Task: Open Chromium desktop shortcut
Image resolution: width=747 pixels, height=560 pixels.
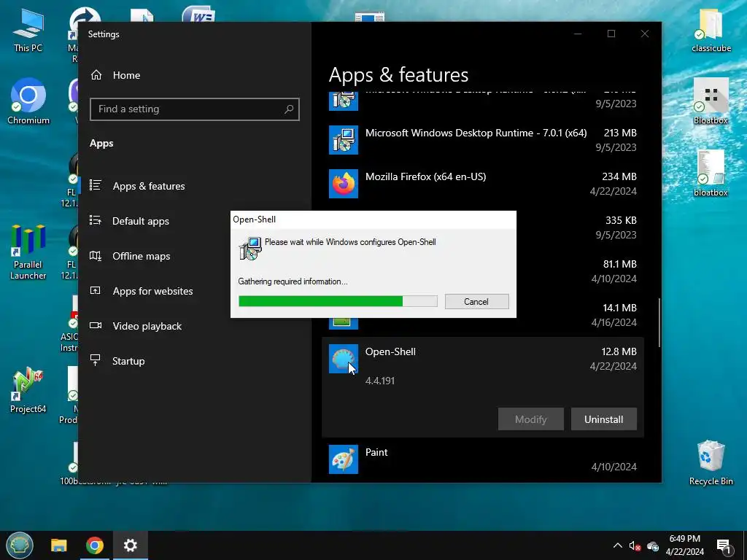Action: 28,101
